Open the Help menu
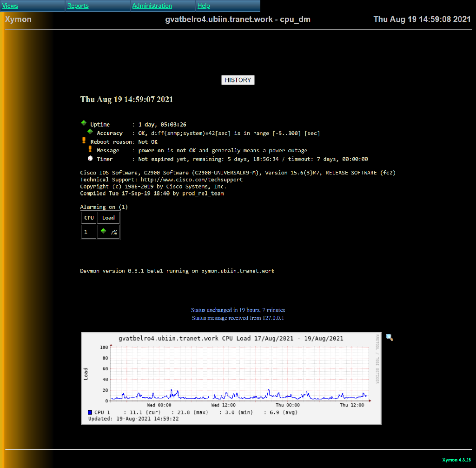The width and height of the screenshot is (476, 468). click(204, 6)
